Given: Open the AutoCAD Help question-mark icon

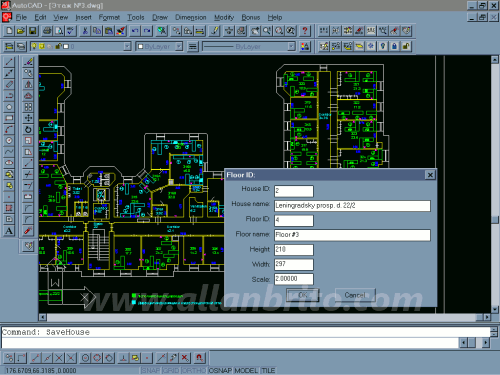Looking at the screenshot, I should [305, 31].
